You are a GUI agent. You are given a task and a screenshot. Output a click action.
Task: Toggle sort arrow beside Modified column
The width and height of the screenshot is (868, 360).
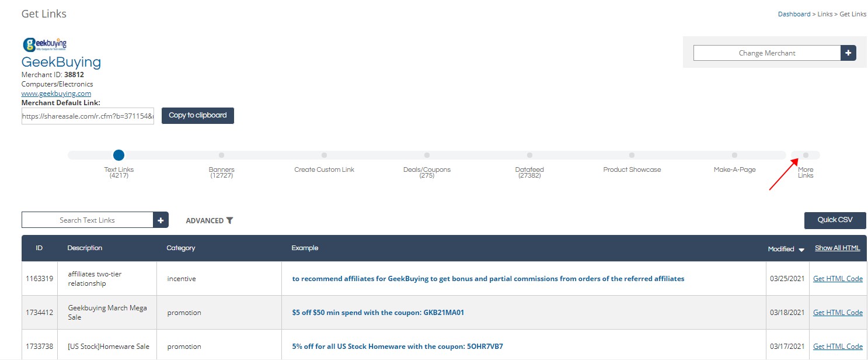pyautogui.click(x=801, y=250)
